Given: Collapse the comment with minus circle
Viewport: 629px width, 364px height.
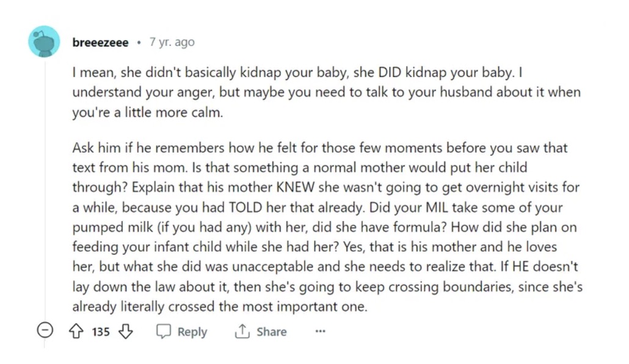Looking at the screenshot, I should [44, 332].
